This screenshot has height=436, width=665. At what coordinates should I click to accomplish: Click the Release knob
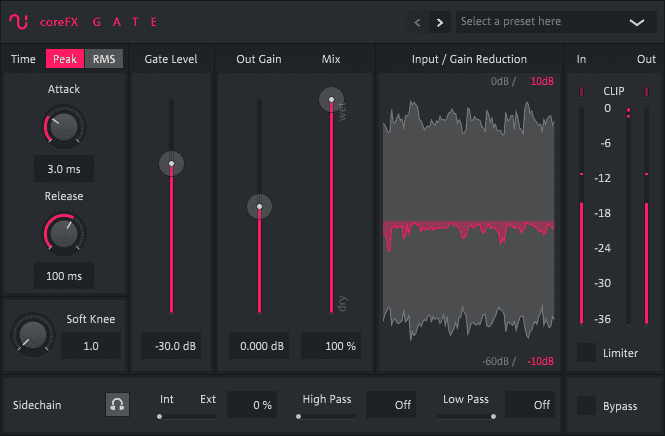click(64, 233)
